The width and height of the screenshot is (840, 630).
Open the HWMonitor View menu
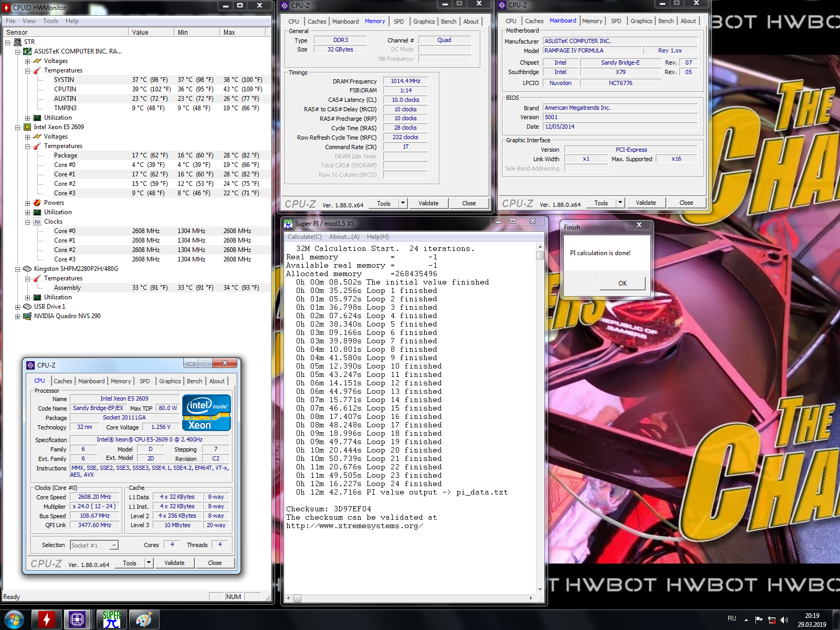[29, 21]
